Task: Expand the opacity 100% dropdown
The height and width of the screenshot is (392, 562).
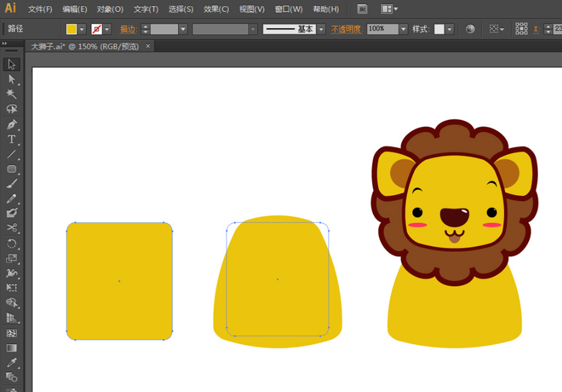Action: click(x=403, y=29)
